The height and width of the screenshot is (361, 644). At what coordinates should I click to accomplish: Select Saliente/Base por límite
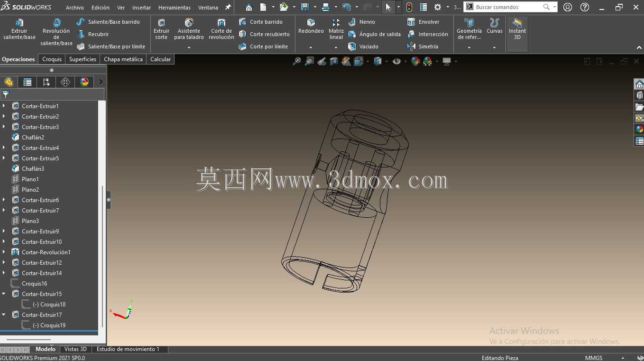point(110,46)
